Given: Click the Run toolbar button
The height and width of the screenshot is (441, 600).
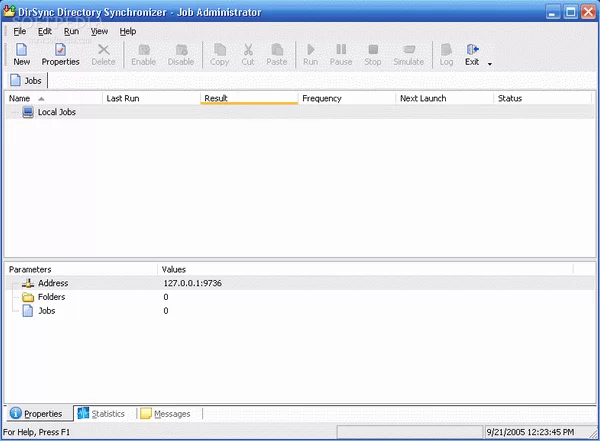Looking at the screenshot, I should point(310,54).
